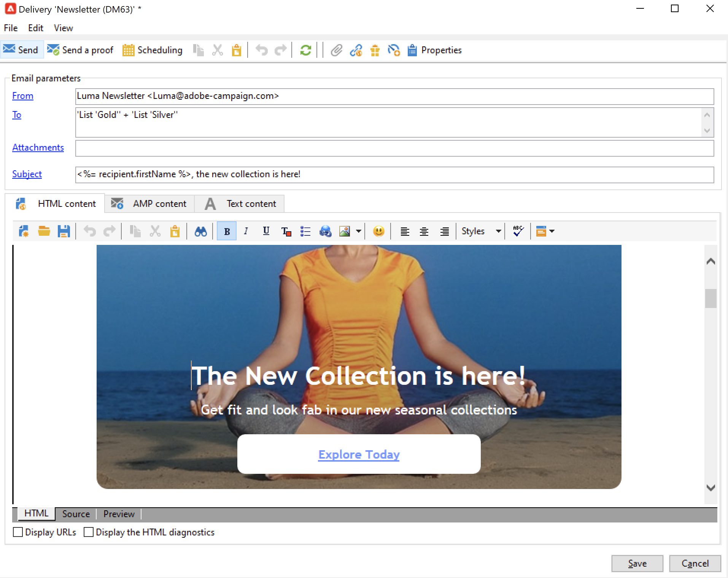Click the attachment paperclip icon
The height and width of the screenshot is (578, 728).
pyautogui.click(x=336, y=50)
